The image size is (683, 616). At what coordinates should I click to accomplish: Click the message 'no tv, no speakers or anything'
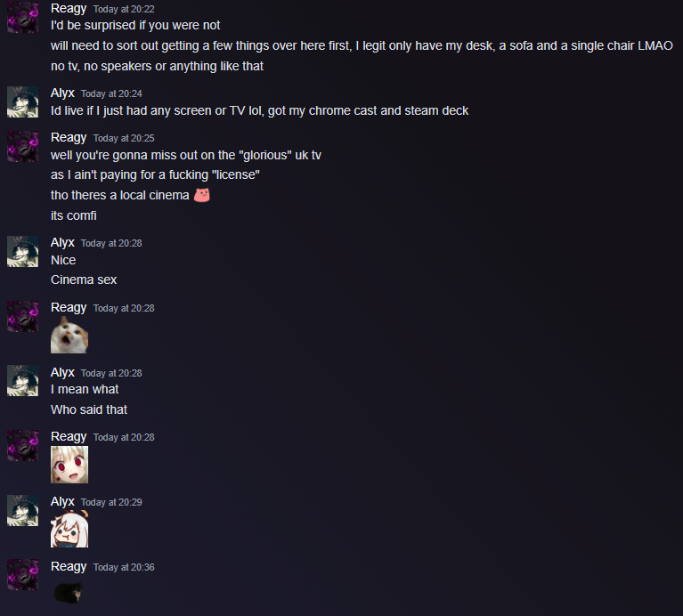[x=157, y=66]
